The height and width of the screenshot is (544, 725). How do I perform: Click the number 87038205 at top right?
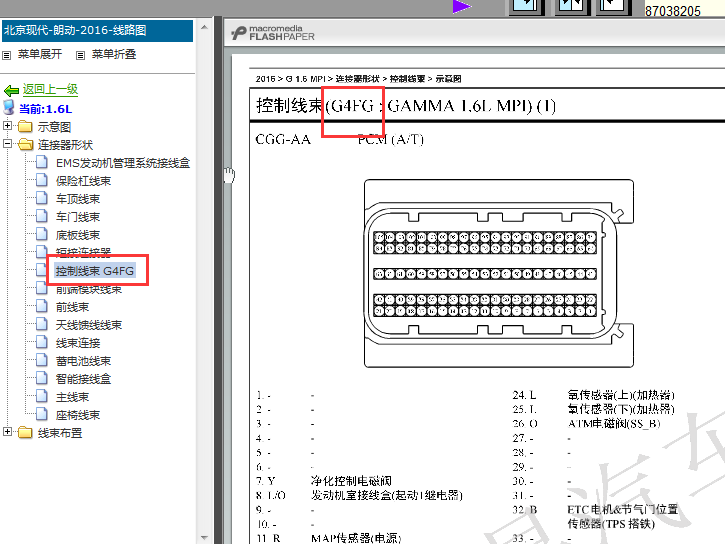click(x=673, y=11)
